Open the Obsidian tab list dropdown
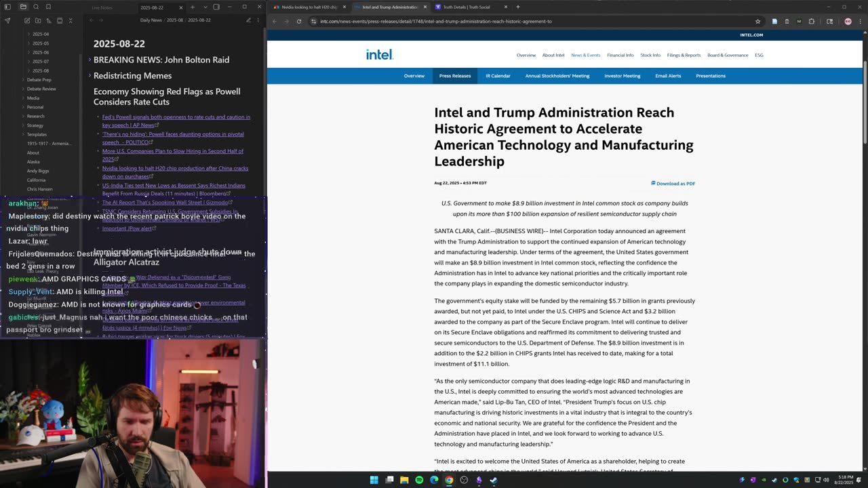Screen dimensions: 868x488 coord(204,7)
